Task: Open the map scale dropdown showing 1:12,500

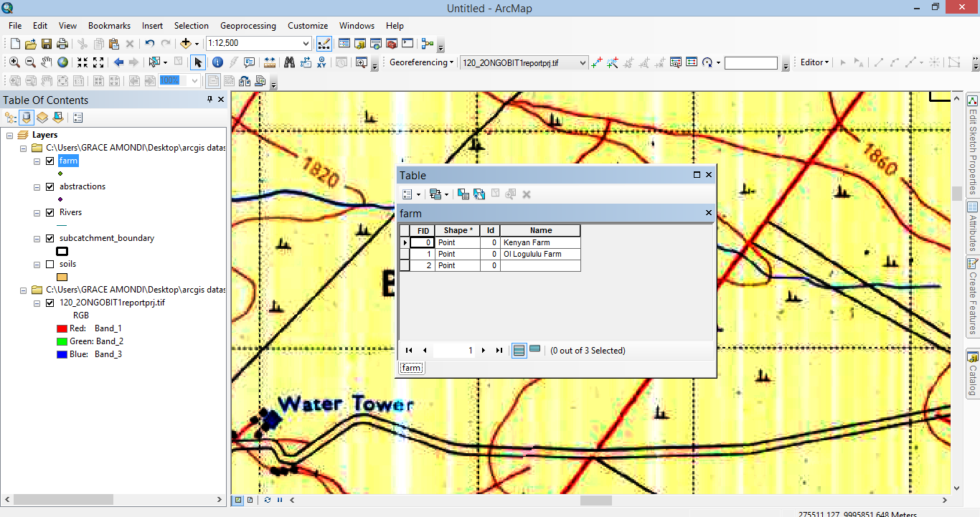Action: point(306,43)
